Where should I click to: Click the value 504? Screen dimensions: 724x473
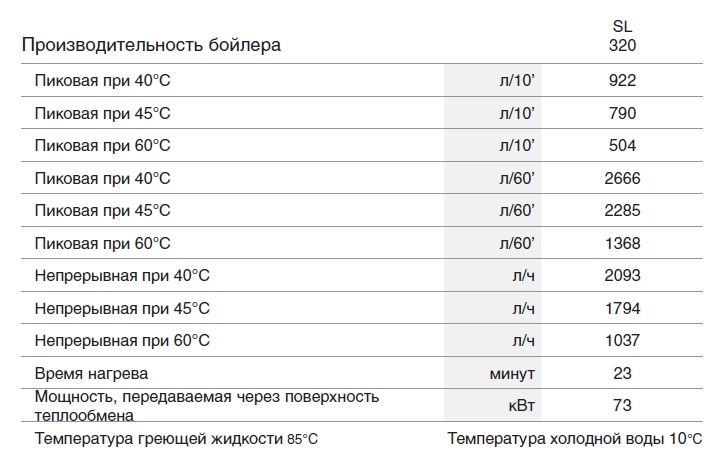click(622, 146)
